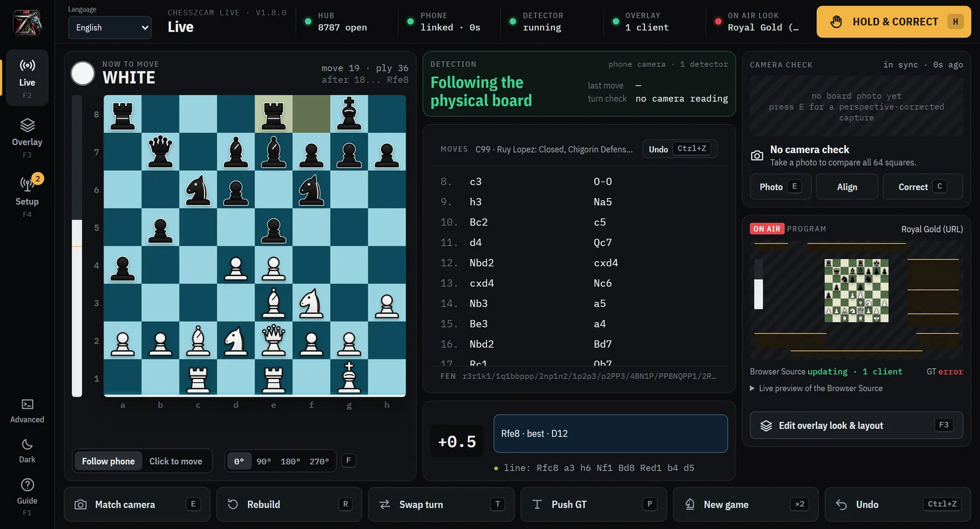Click move 12 Nbd2 in moves list
The height and width of the screenshot is (529, 980).
point(481,263)
